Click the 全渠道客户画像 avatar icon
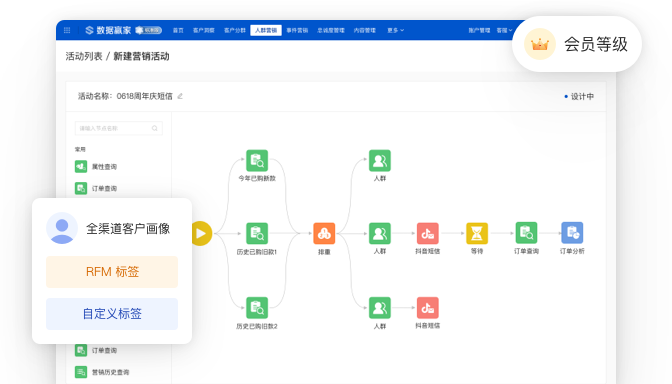672x384 pixels. coord(62,228)
